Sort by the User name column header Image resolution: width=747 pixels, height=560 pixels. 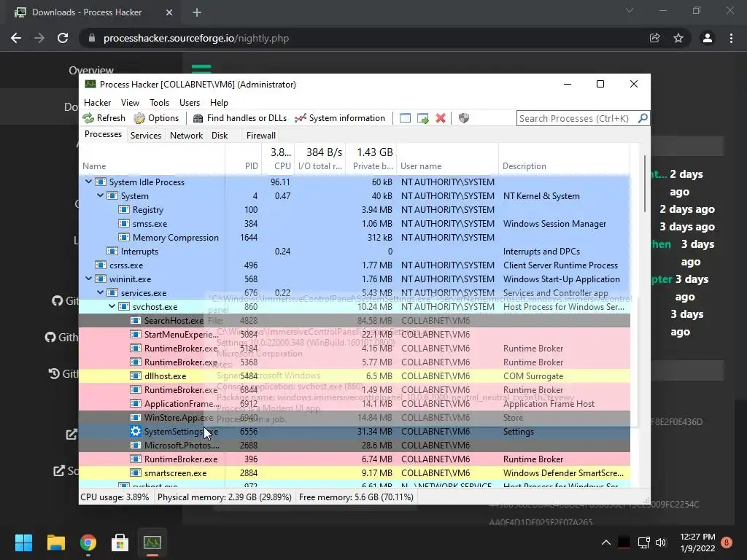pos(447,166)
